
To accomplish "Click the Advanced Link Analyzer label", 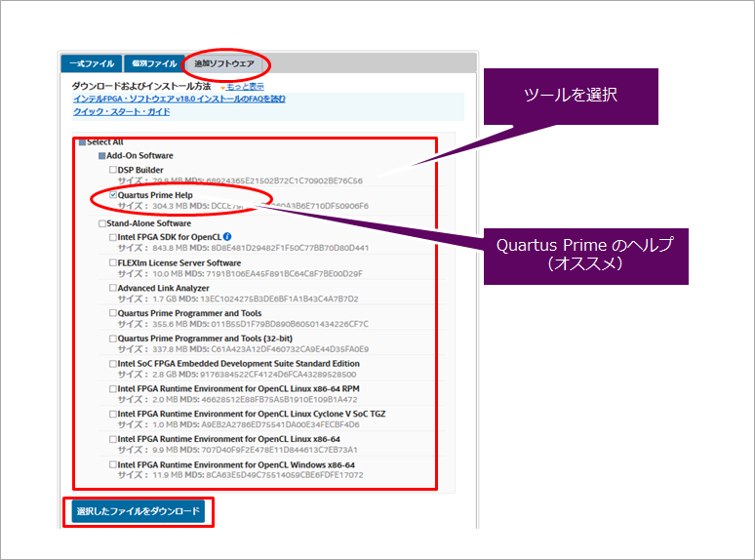I will click(163, 288).
